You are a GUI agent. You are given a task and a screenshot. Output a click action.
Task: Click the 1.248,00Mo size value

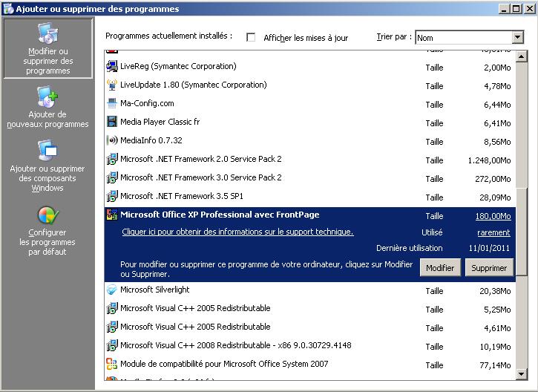click(x=489, y=160)
